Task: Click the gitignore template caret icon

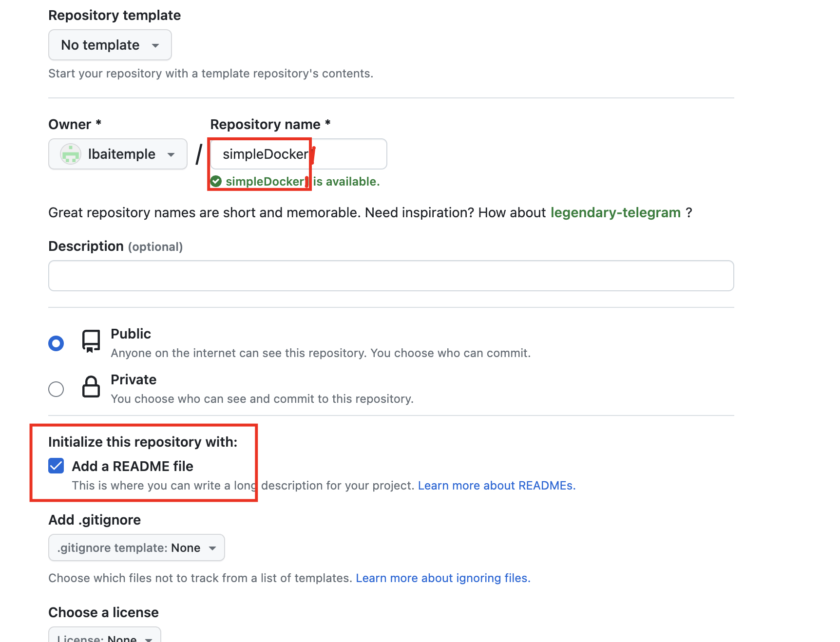Action: coord(212,548)
